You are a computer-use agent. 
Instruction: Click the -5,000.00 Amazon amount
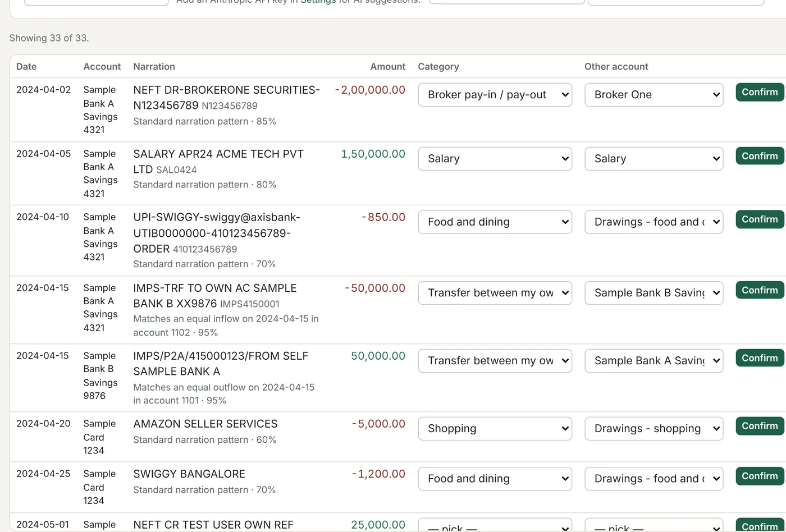click(x=378, y=424)
